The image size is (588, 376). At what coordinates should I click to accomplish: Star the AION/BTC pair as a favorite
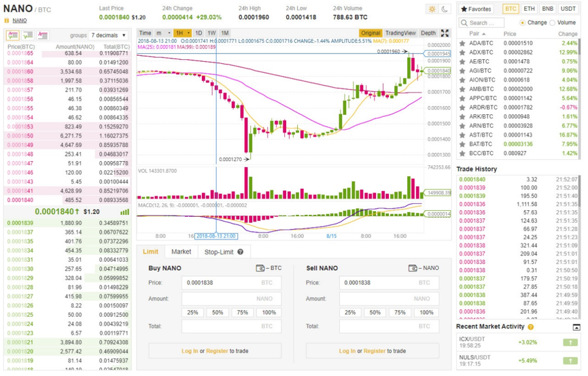click(462, 80)
